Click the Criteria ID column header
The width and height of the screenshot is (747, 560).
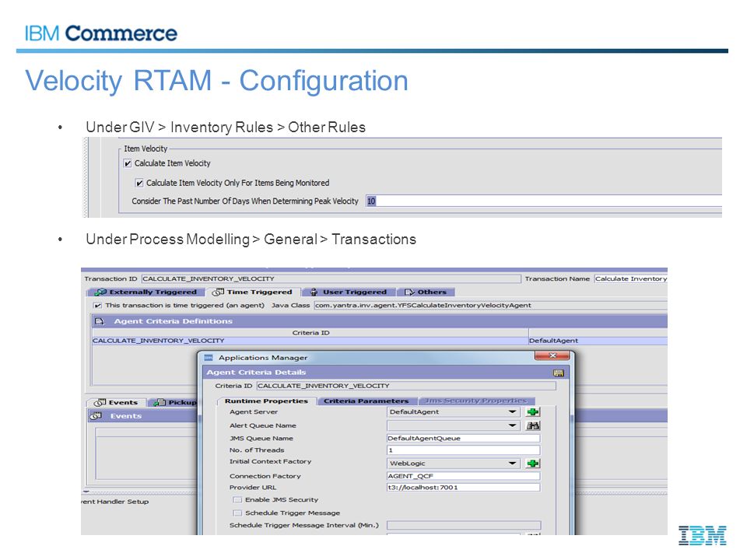coord(310,332)
